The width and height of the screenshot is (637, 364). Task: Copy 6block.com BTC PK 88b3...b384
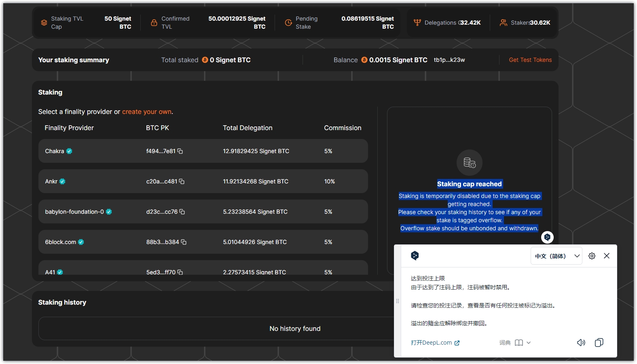tap(184, 242)
